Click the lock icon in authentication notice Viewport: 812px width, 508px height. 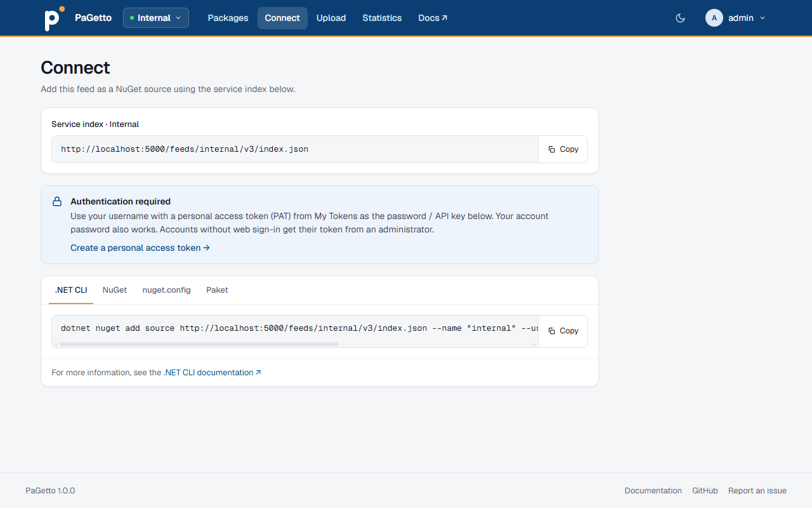(x=57, y=201)
